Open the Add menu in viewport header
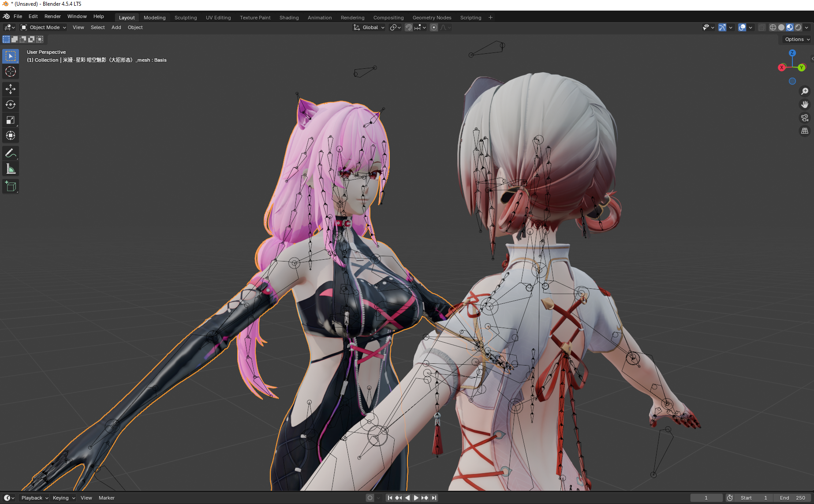Viewport: 814px width, 504px height. point(116,27)
